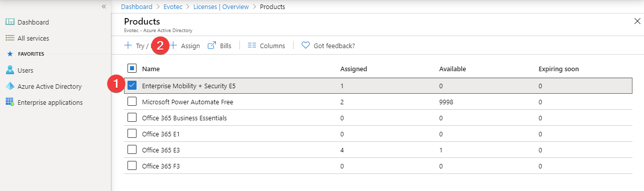Viewport: 644px width, 191px height.
Task: Uncheck the Enterprise Mobility + Security E5 checkbox
Action: click(x=132, y=86)
